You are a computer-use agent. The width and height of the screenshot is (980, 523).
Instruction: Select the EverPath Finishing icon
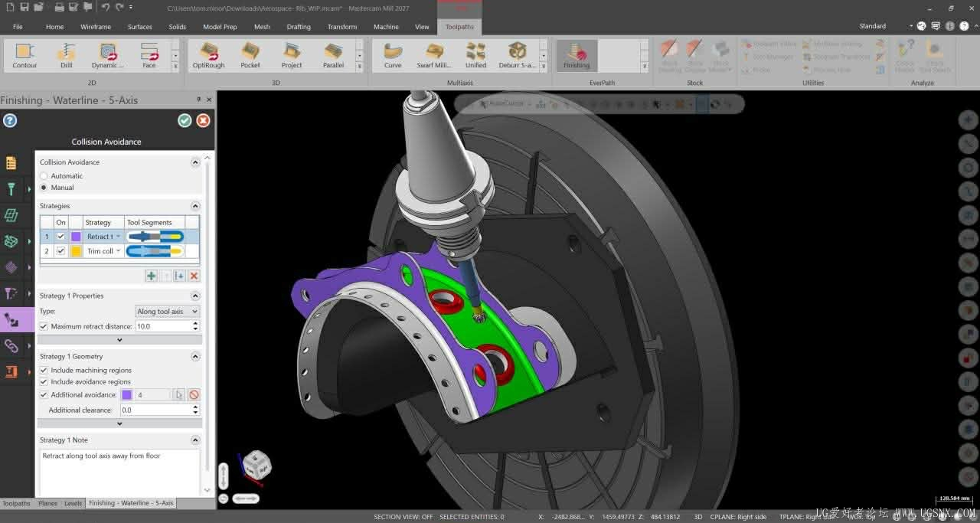pyautogui.click(x=577, y=55)
